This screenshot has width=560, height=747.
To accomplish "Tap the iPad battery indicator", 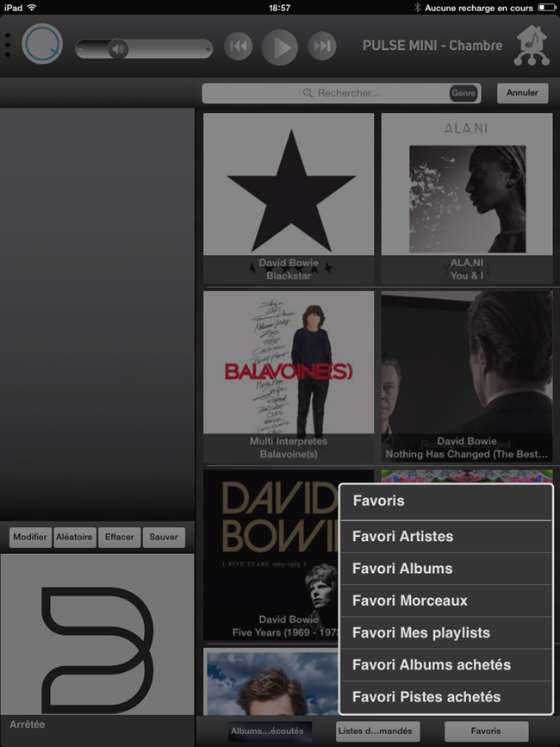I will tap(546, 8).
